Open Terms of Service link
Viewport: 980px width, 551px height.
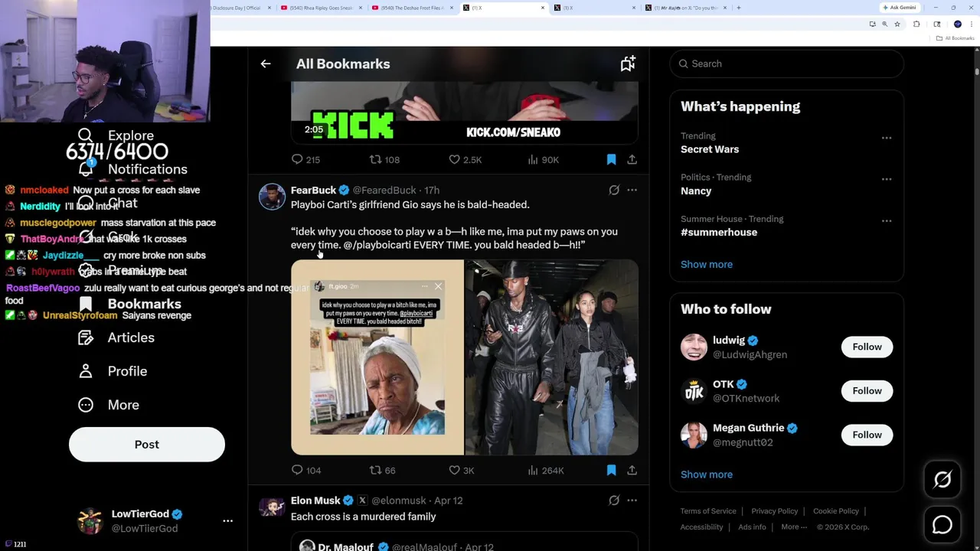(x=708, y=511)
